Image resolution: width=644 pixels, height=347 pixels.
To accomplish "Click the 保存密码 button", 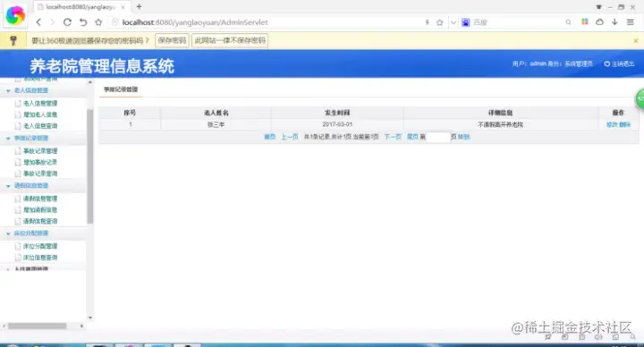I will (172, 40).
